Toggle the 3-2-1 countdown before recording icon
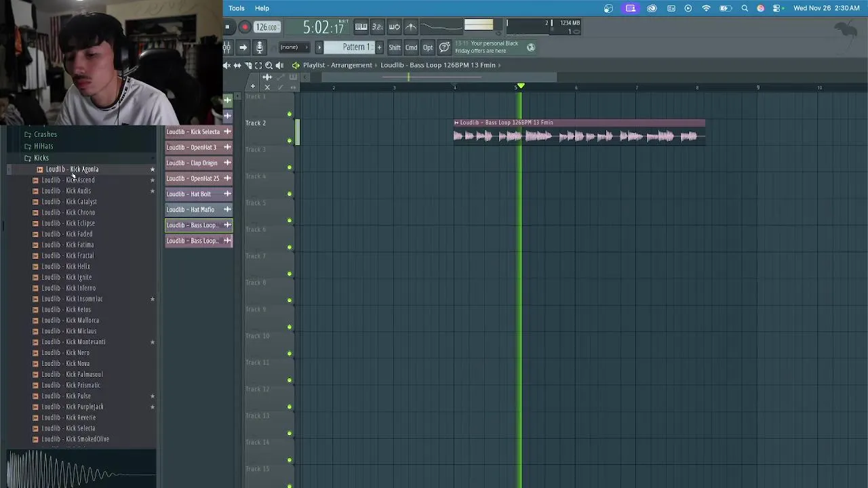Viewport: 868px width, 488px height. (378, 27)
